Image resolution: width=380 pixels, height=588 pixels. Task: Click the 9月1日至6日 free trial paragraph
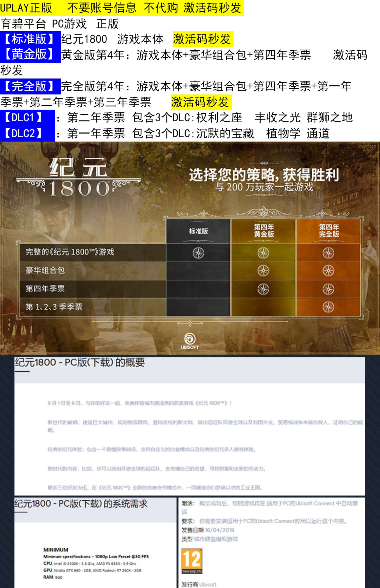pos(139,403)
